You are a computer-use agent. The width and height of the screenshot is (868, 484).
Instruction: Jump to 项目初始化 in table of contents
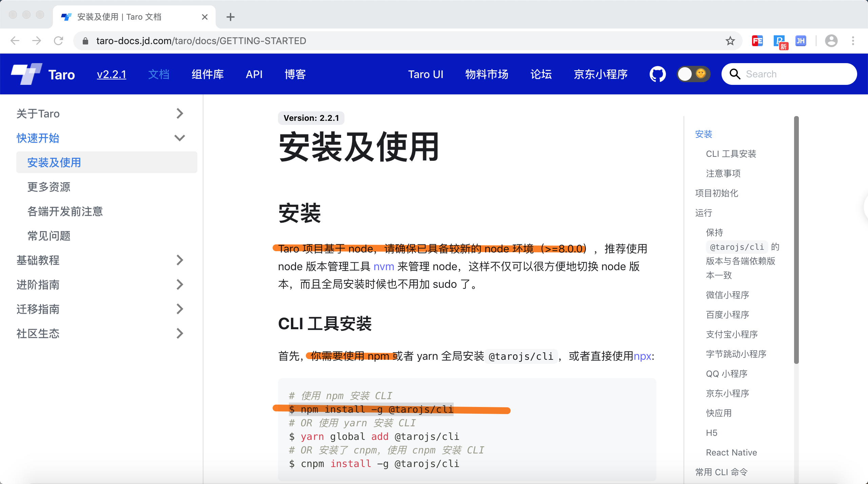tap(716, 193)
